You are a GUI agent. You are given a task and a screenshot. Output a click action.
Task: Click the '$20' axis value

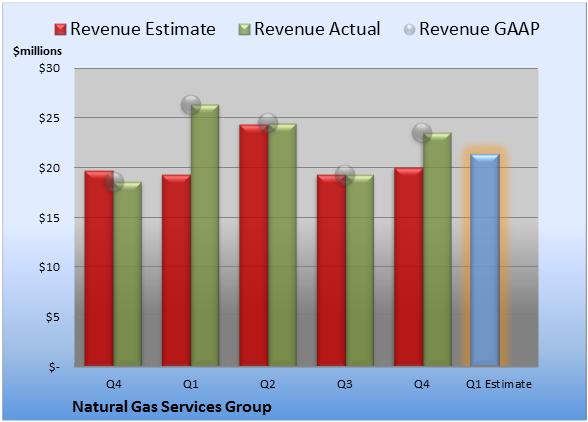click(50, 168)
